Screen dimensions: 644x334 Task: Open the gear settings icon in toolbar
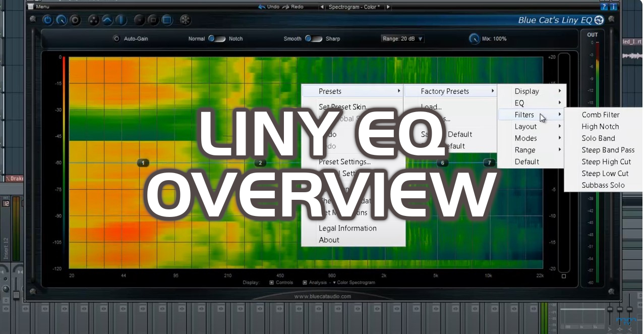[x=75, y=20]
